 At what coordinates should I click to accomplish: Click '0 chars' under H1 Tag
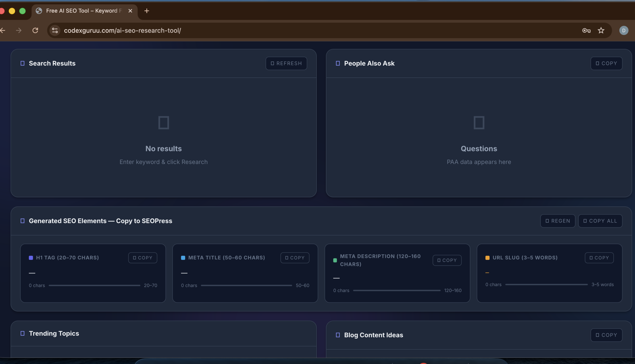coord(37,285)
